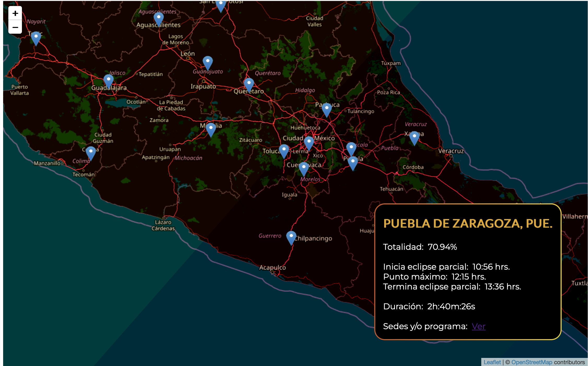588x366 pixels.
Task: Click the Michoacán state label
Action: pos(188,158)
